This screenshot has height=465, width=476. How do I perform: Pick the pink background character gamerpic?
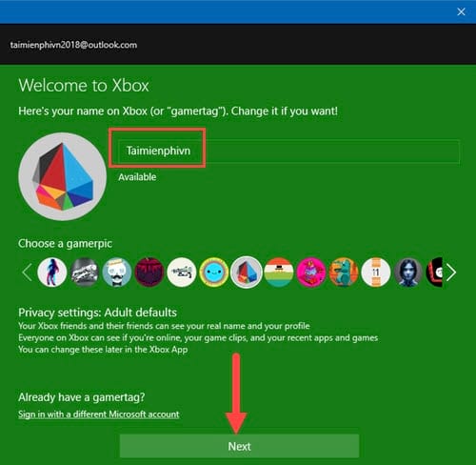[311, 273]
